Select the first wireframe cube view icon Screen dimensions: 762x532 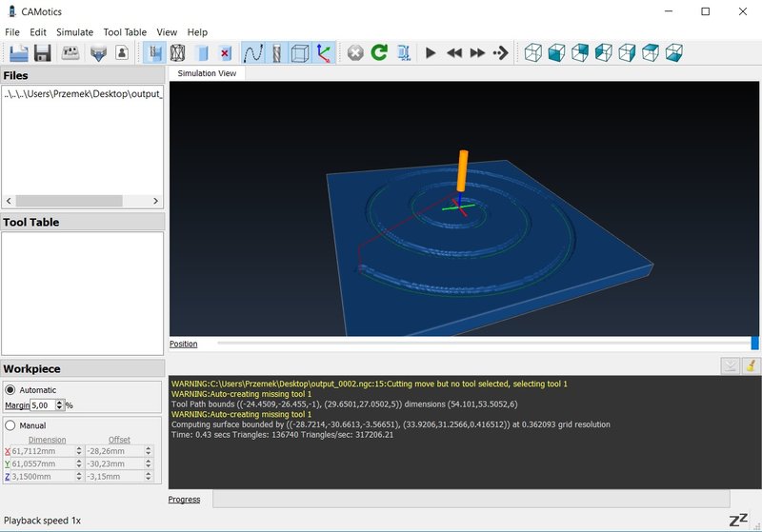coord(533,52)
